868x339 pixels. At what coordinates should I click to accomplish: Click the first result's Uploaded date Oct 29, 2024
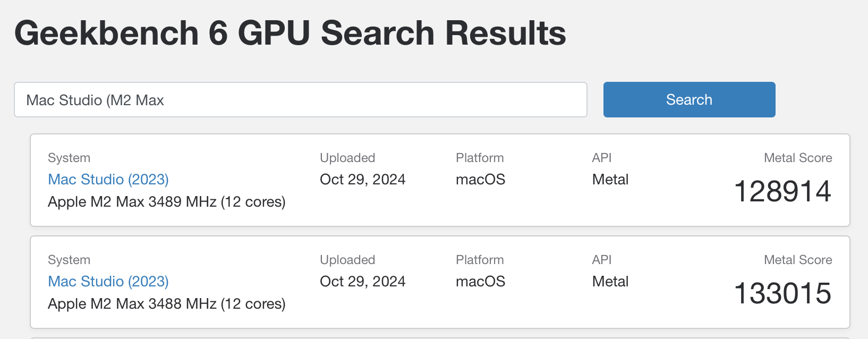[x=362, y=179]
